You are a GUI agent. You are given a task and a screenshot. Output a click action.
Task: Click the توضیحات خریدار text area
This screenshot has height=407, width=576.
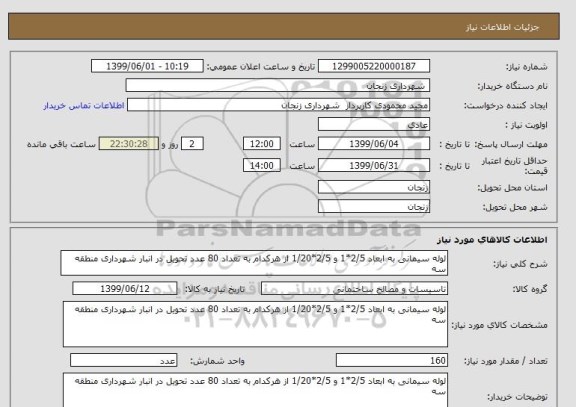pyautogui.click(x=255, y=390)
